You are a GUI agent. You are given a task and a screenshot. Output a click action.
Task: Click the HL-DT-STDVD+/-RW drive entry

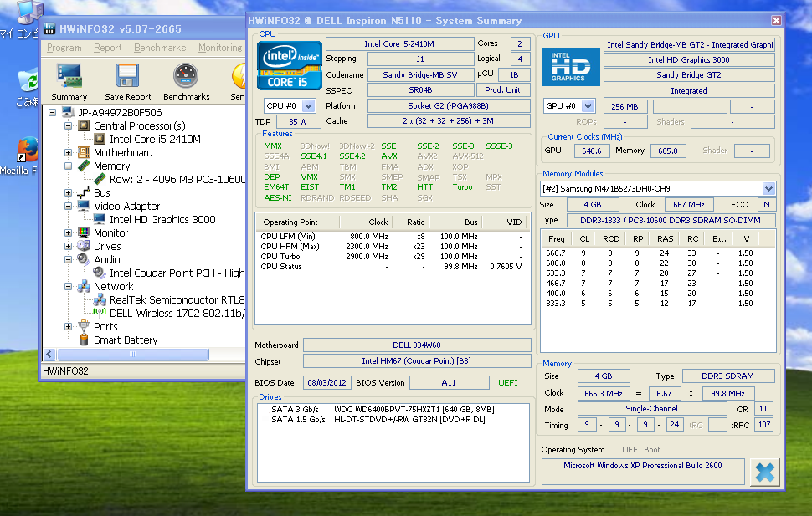(378, 420)
